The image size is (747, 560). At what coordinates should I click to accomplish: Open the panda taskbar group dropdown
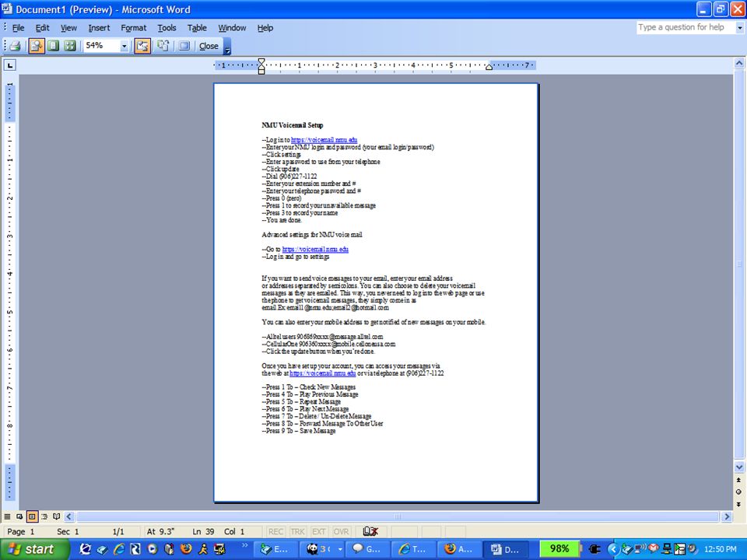click(340, 549)
